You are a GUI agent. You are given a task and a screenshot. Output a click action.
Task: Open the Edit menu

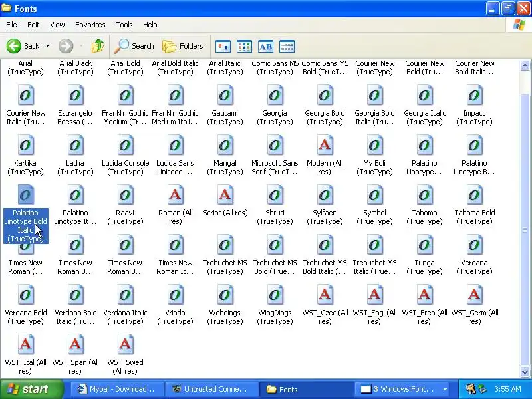click(x=33, y=25)
